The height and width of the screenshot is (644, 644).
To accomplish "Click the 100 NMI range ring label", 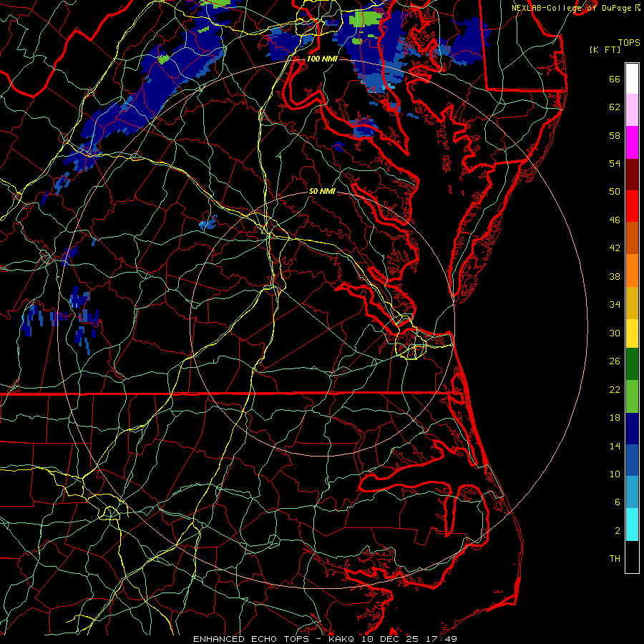I will [x=322, y=59].
